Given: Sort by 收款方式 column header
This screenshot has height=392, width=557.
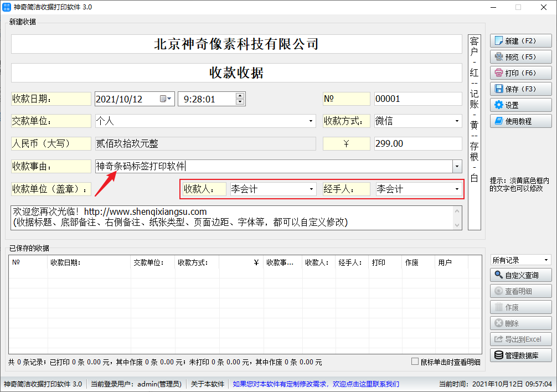Looking at the screenshot, I should pyautogui.click(x=197, y=262).
